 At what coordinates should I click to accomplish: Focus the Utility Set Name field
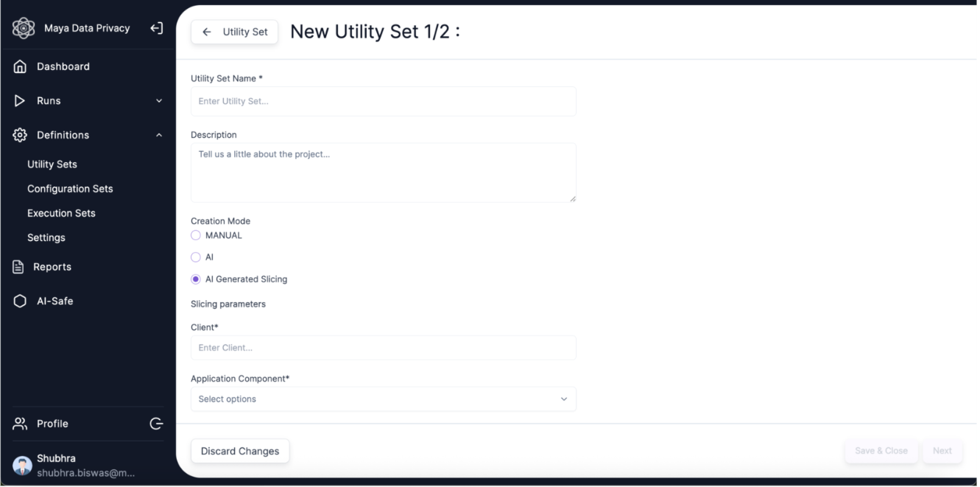[383, 101]
